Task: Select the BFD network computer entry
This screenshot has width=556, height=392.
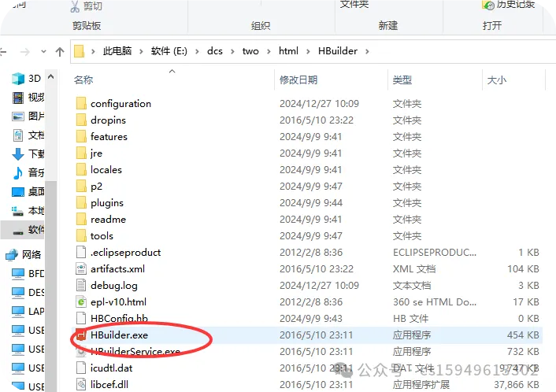Action: 28,274
